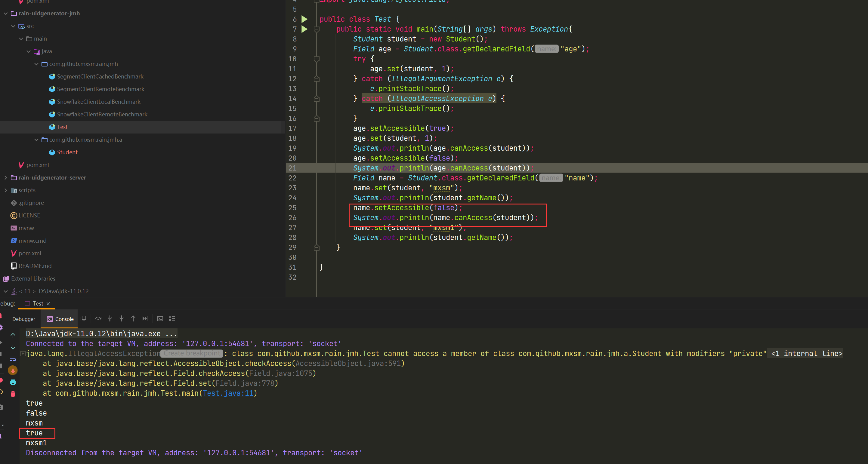Click the print console output icon

[13, 382]
